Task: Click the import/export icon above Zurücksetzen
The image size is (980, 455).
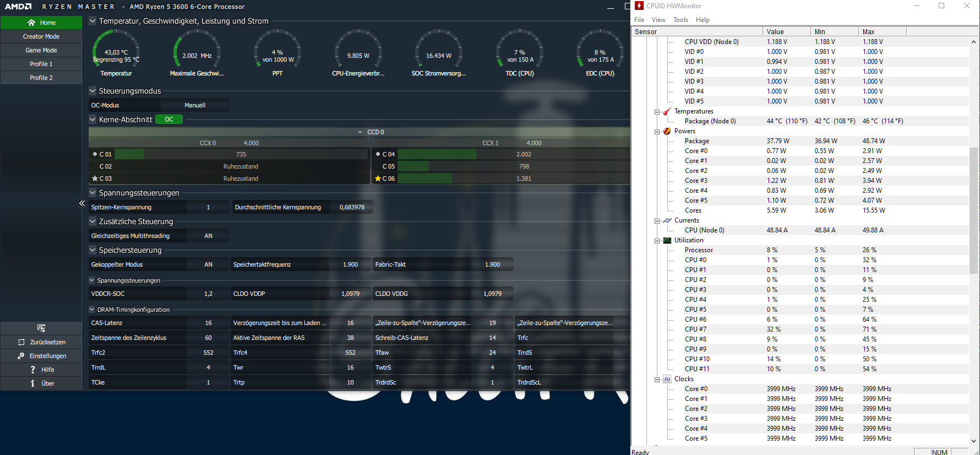Action: [41, 328]
